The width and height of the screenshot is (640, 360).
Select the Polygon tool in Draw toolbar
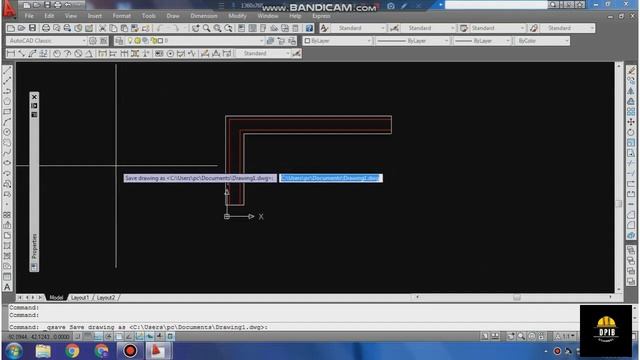coord(7,101)
